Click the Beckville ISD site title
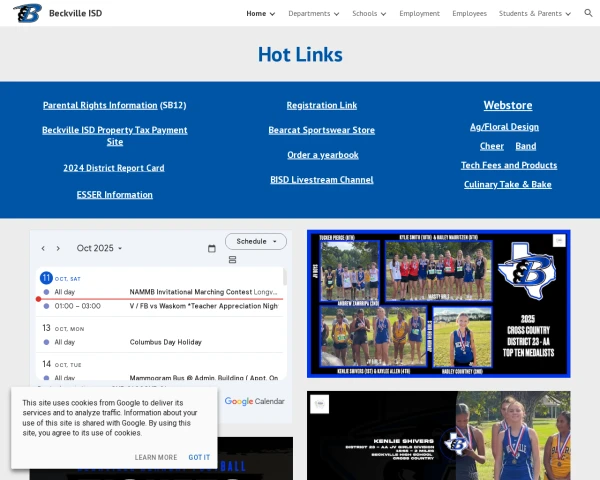600x480 pixels. 75,13
